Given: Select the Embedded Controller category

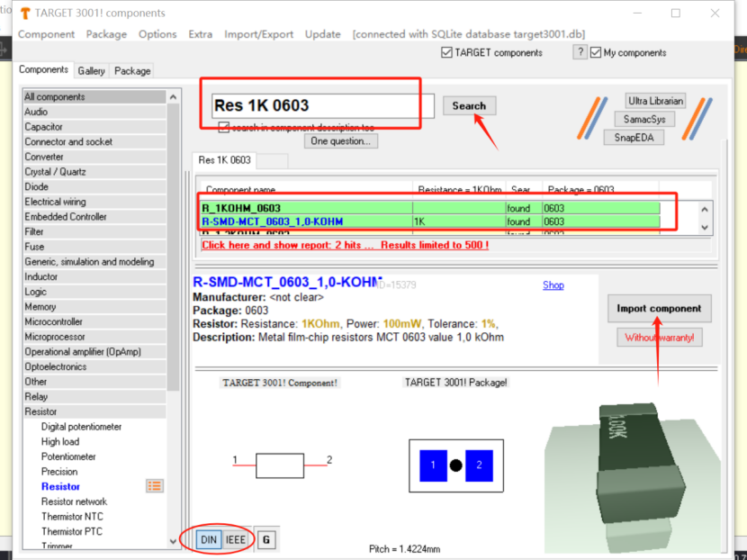Looking at the screenshot, I should click(x=94, y=217).
